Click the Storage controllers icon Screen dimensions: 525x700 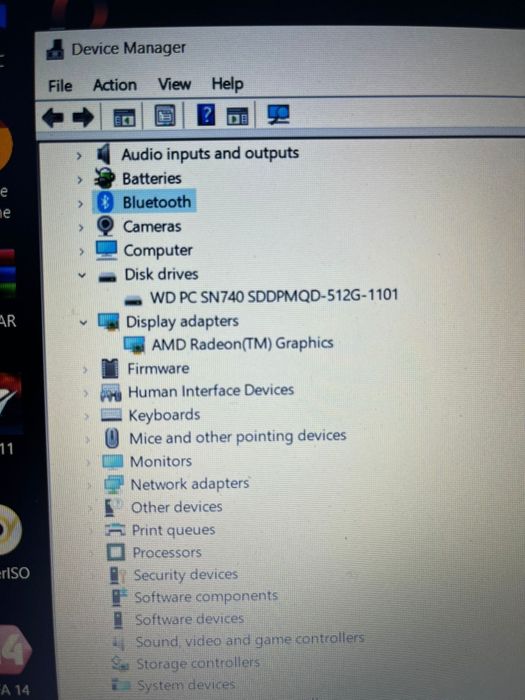pyautogui.click(x=120, y=664)
